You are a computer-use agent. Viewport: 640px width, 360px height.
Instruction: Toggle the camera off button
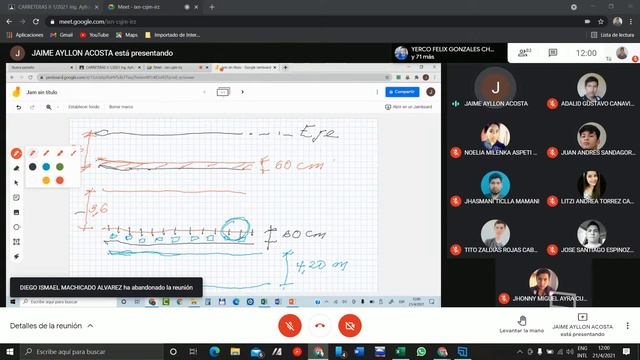click(x=350, y=326)
